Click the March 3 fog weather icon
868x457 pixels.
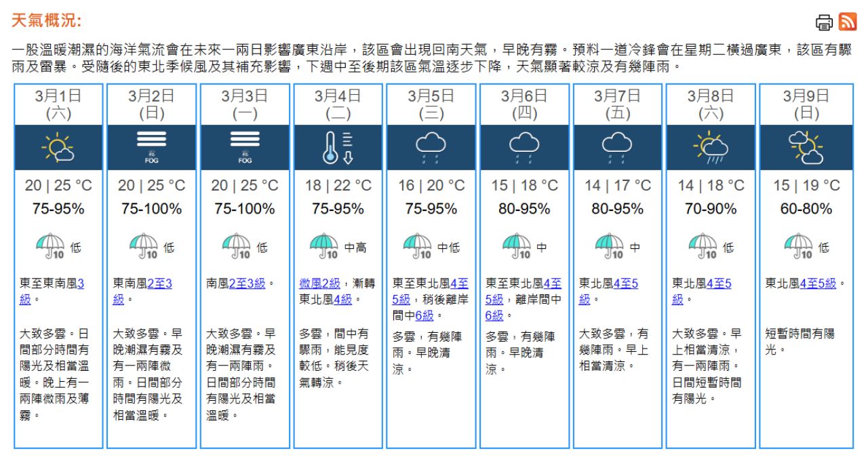click(245, 147)
